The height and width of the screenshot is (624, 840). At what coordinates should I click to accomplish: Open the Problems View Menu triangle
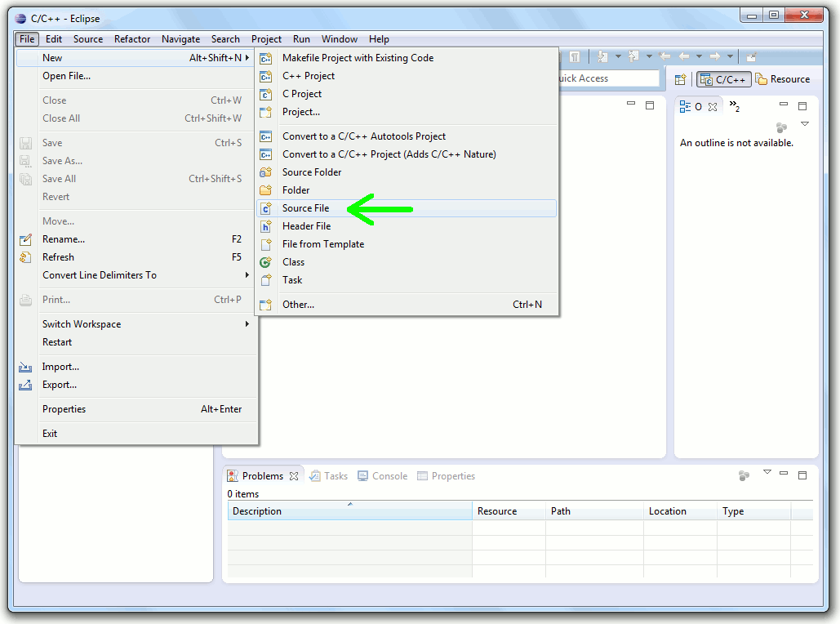point(767,472)
